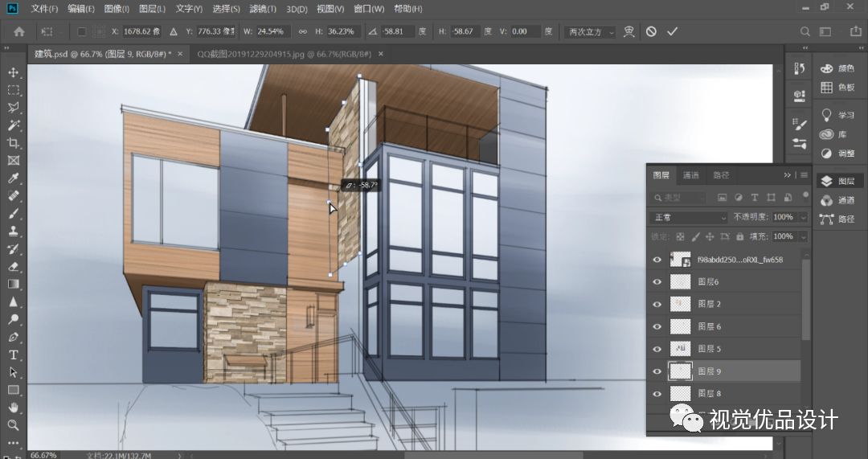This screenshot has width=868, height=459.
Task: Hide layer 图层6 below f98abdd250
Action: [657, 282]
